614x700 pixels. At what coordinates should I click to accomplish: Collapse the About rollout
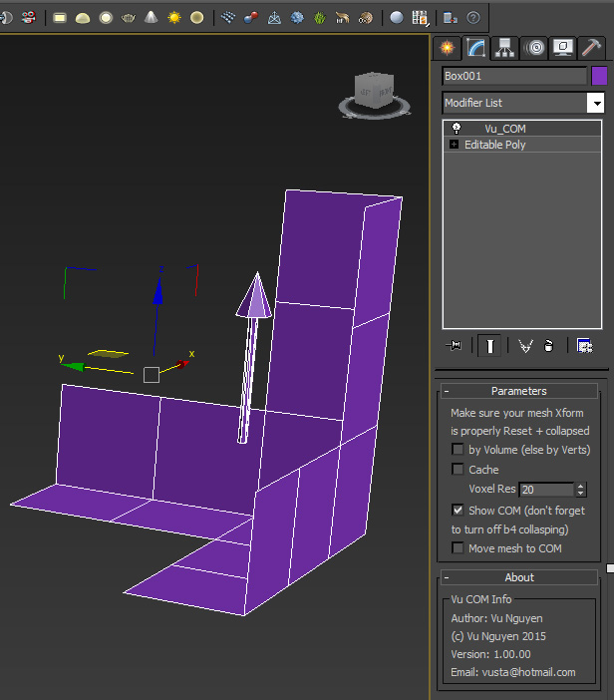click(518, 577)
